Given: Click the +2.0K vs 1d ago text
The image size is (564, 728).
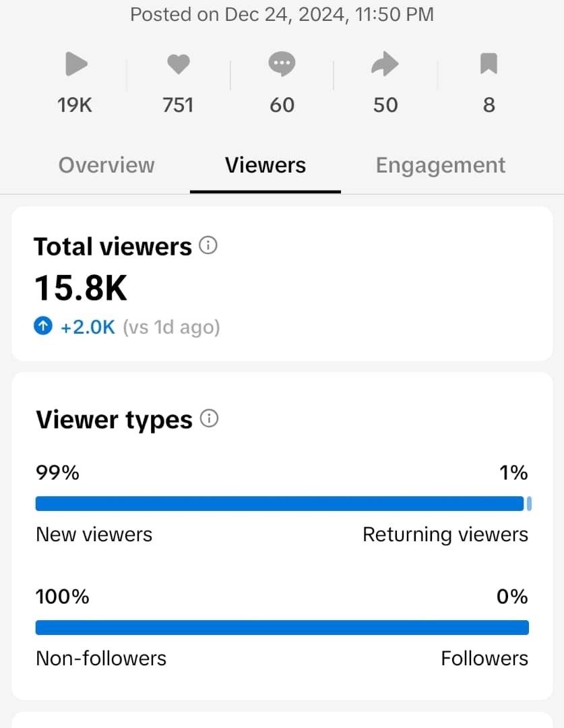Looking at the screenshot, I should pyautogui.click(x=140, y=328).
